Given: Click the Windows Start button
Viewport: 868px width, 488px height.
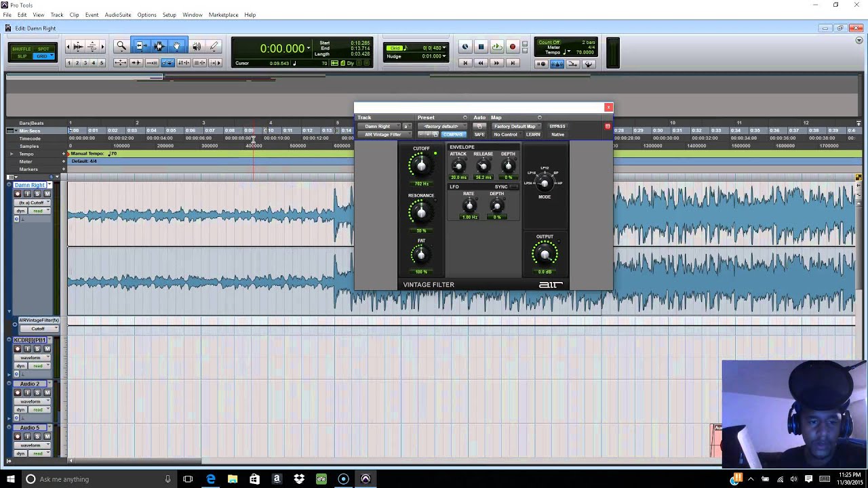Looking at the screenshot, I should 10,479.
